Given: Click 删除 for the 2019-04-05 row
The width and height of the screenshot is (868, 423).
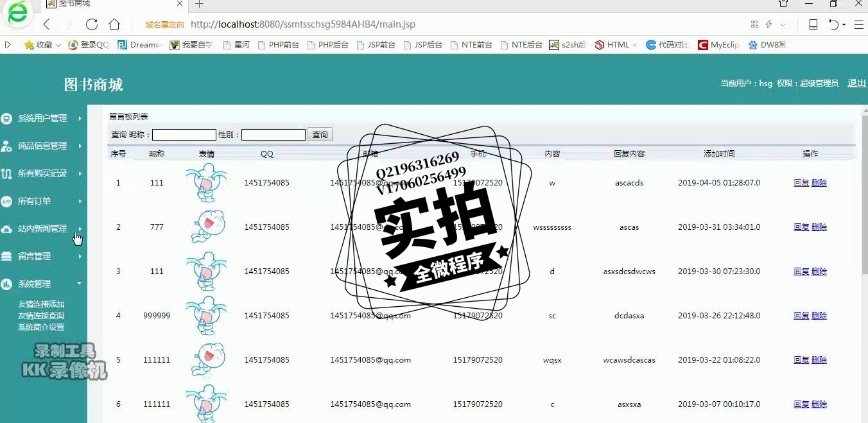Looking at the screenshot, I should coord(819,183).
